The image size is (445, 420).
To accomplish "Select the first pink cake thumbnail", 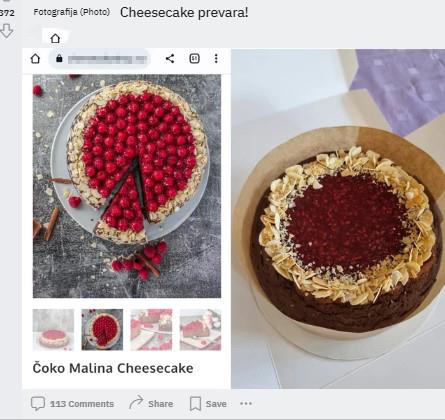I will [x=53, y=330].
